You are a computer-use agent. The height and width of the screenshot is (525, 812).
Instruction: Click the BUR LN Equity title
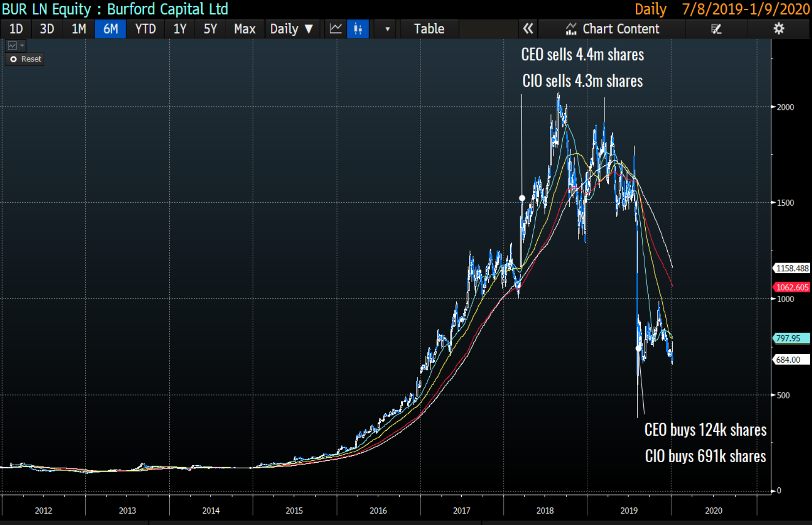[115, 9]
